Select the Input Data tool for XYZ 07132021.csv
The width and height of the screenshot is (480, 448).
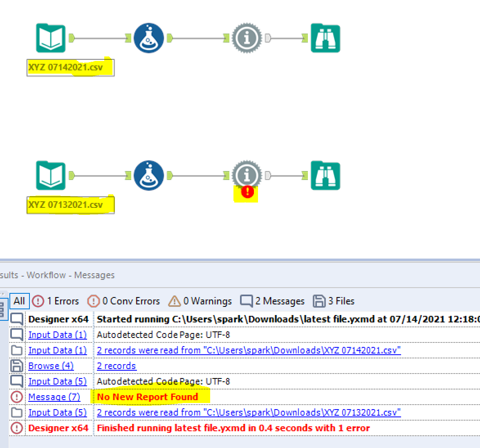click(x=51, y=176)
